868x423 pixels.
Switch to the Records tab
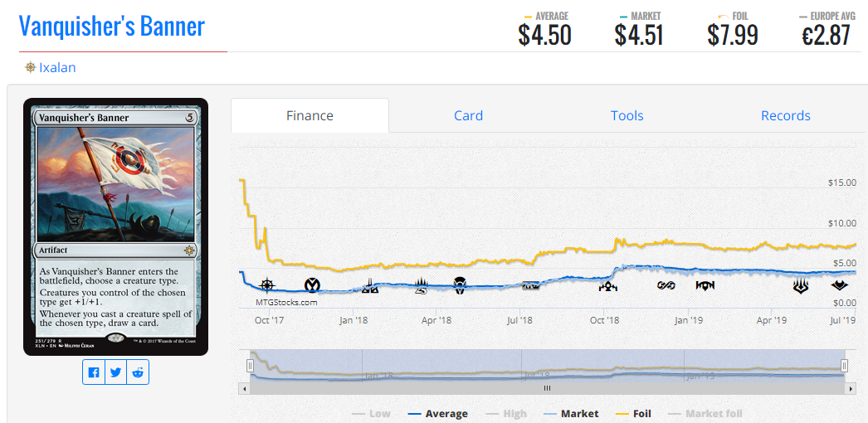[786, 115]
